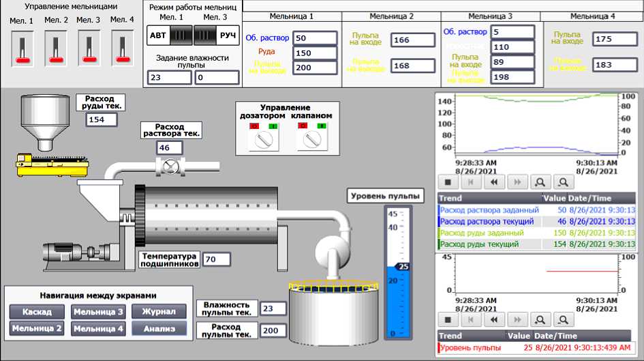This screenshot has height=361, width=644.
Task: Click the valve symbol on the solution pipe
Action: tap(166, 166)
